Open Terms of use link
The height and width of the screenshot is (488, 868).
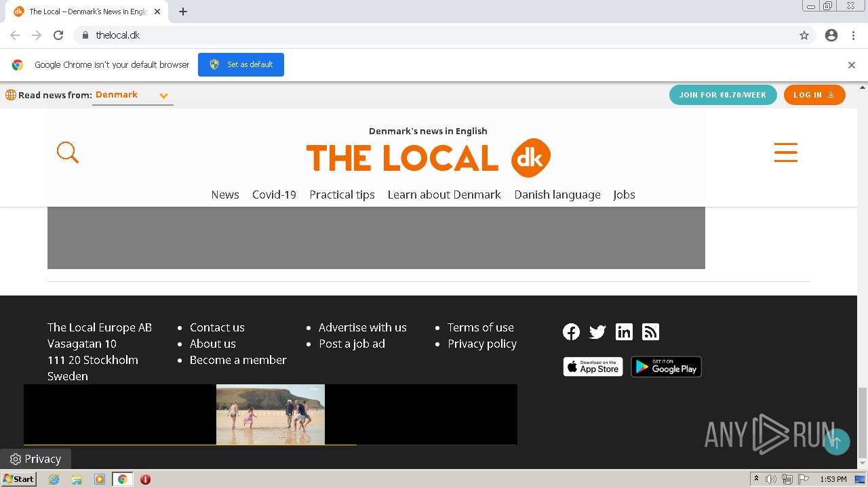click(x=481, y=327)
